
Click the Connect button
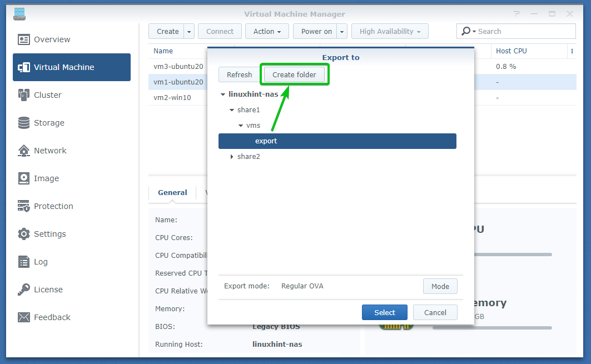pyautogui.click(x=220, y=31)
